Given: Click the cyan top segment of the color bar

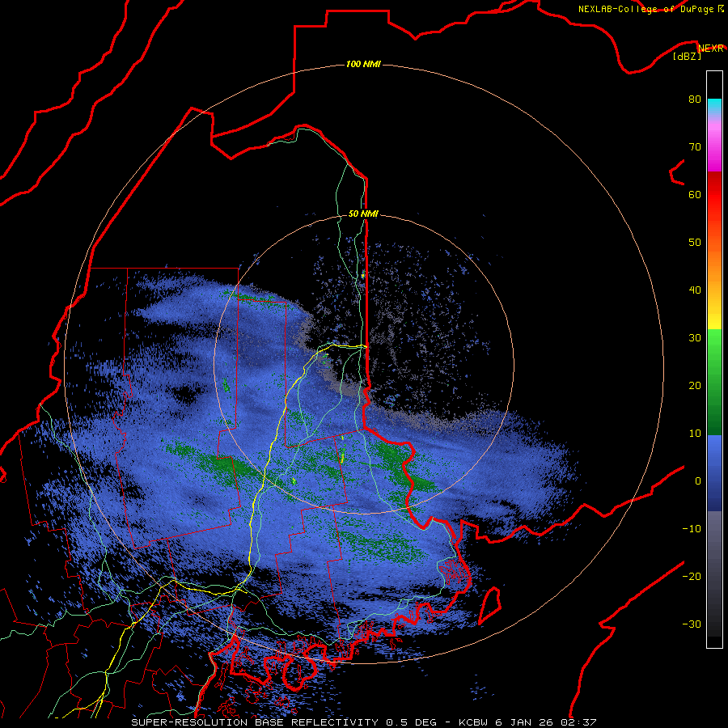Looking at the screenshot, I should [x=714, y=107].
